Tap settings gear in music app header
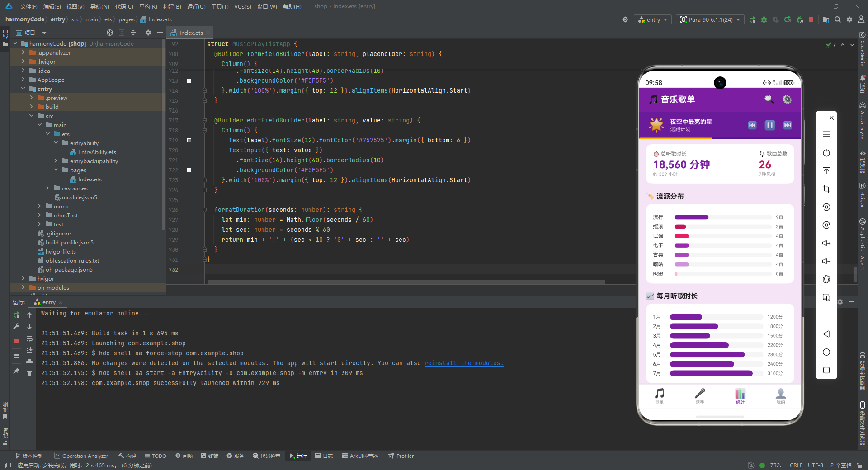This screenshot has width=868, height=470. click(787, 99)
